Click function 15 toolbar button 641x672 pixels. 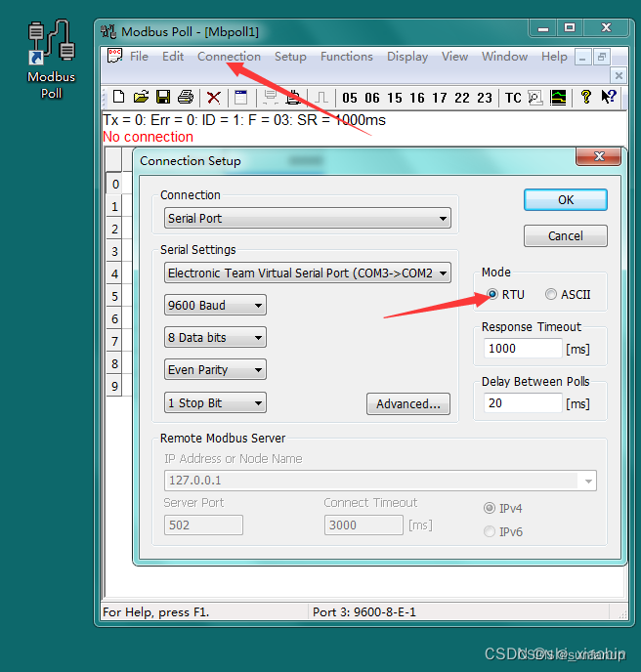pyautogui.click(x=395, y=98)
